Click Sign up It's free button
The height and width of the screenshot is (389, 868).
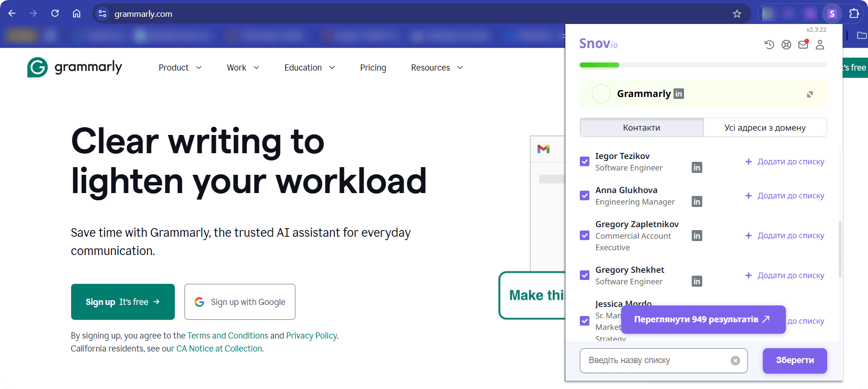[x=123, y=302]
